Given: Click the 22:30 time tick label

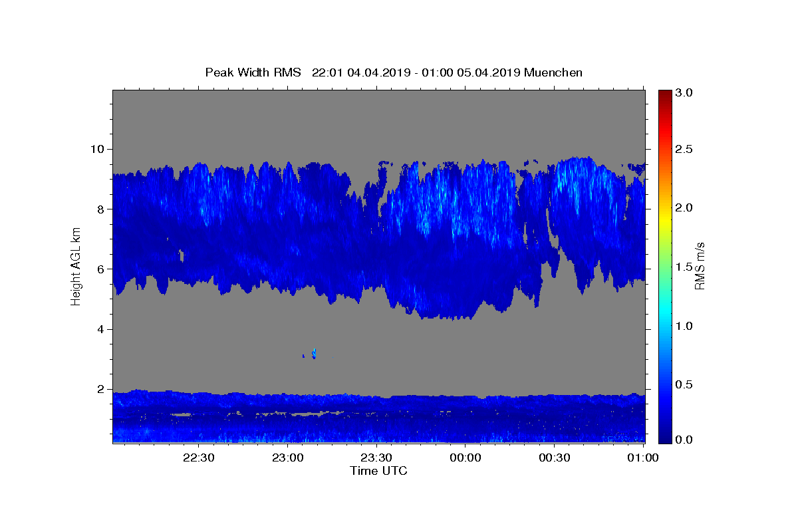Looking at the screenshot, I should [199, 458].
